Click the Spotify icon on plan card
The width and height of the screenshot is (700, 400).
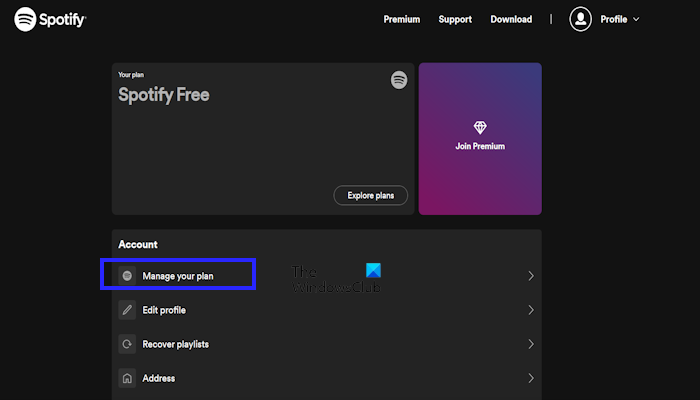tap(399, 81)
